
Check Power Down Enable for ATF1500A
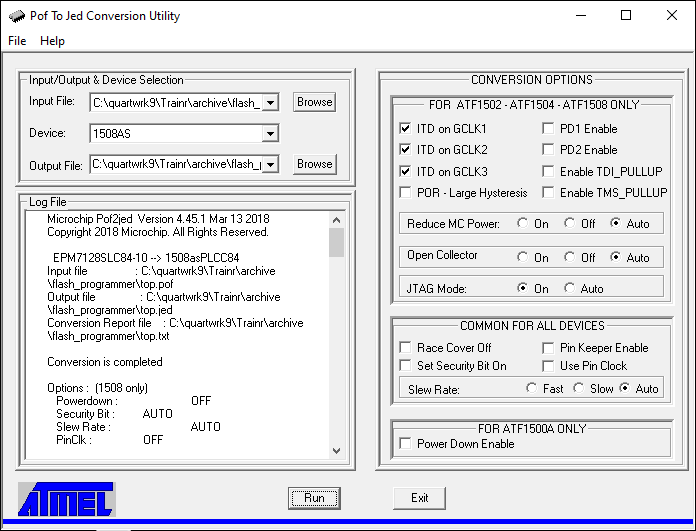pos(405,444)
